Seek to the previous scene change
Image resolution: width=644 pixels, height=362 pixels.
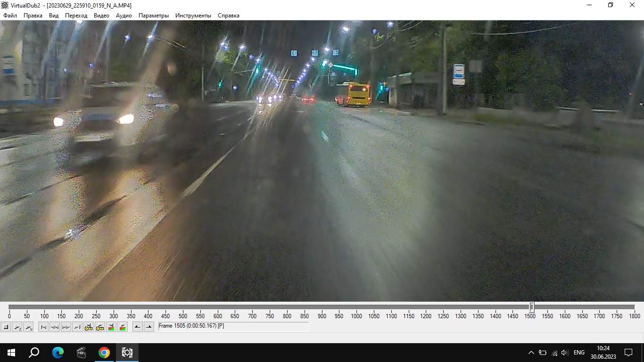111,327
